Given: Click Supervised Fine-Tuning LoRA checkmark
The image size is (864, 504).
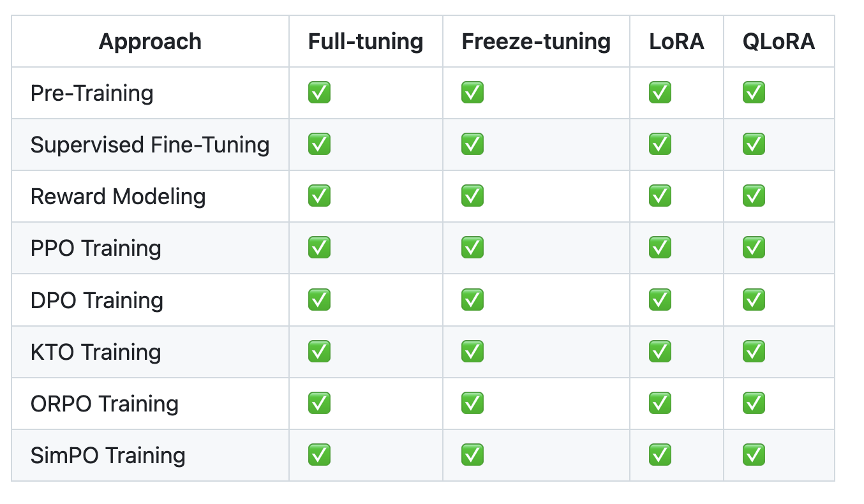Looking at the screenshot, I should tap(660, 145).
